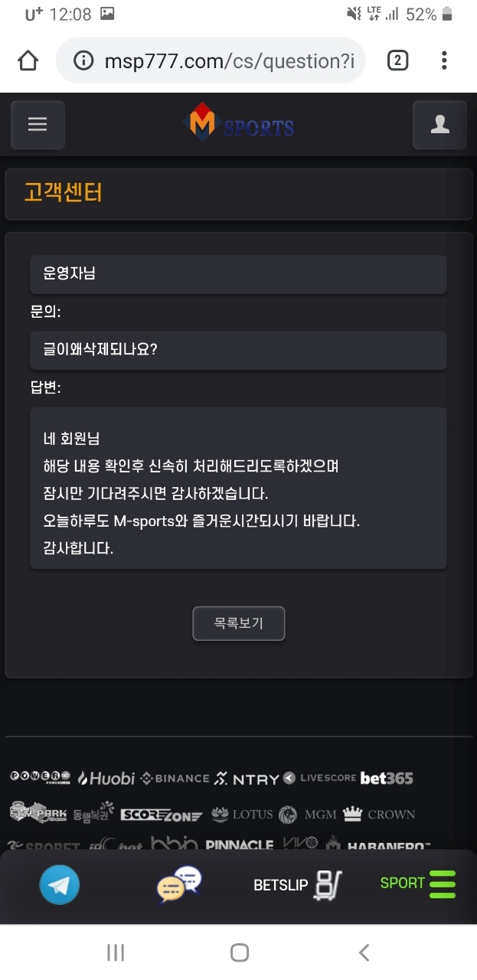
Task: Open the chat bubbles icon
Action: click(179, 884)
